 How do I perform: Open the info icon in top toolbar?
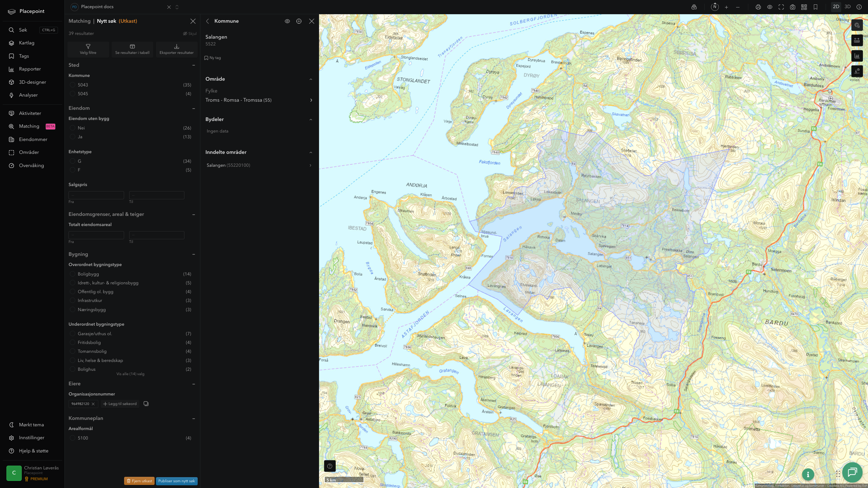tap(859, 7)
